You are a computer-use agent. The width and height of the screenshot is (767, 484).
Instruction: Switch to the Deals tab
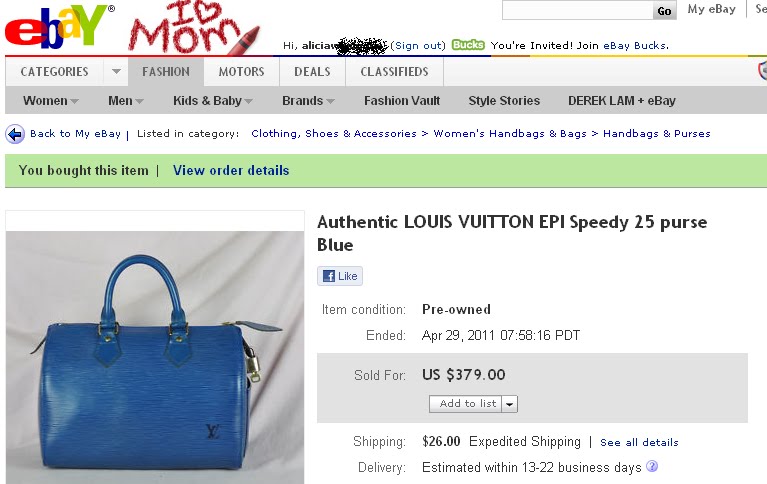312,71
